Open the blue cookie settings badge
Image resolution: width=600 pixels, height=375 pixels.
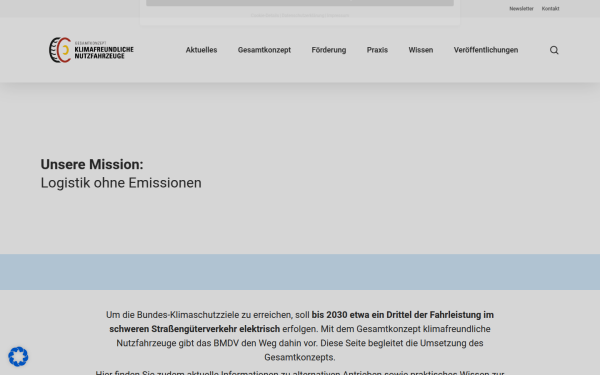click(18, 357)
